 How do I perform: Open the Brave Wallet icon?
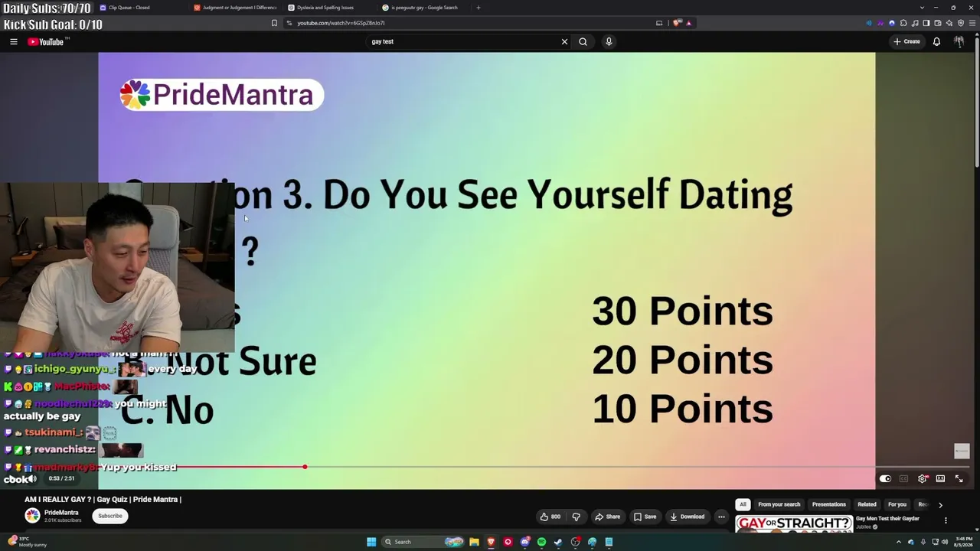tap(938, 23)
